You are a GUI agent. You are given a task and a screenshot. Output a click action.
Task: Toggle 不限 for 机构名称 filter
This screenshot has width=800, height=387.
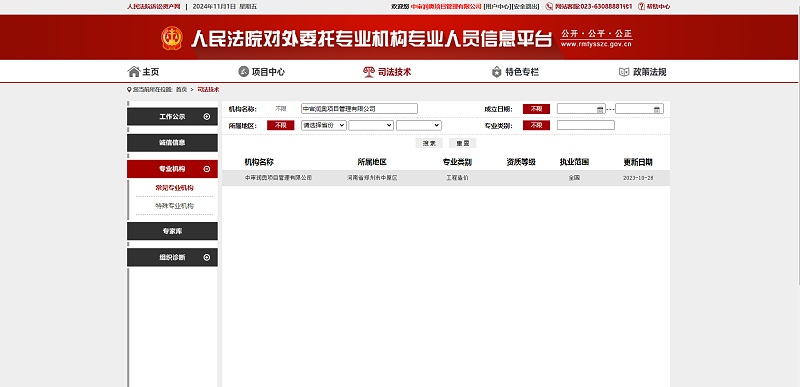[x=281, y=109]
